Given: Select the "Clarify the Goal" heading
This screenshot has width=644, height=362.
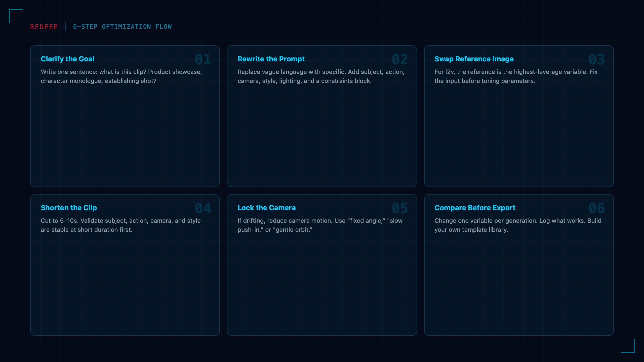Looking at the screenshot, I should [x=67, y=59].
